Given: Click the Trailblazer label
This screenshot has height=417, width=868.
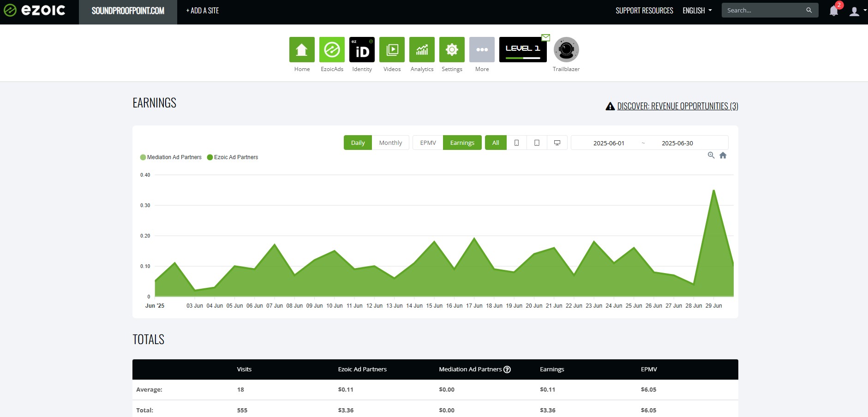Looking at the screenshot, I should pos(566,69).
